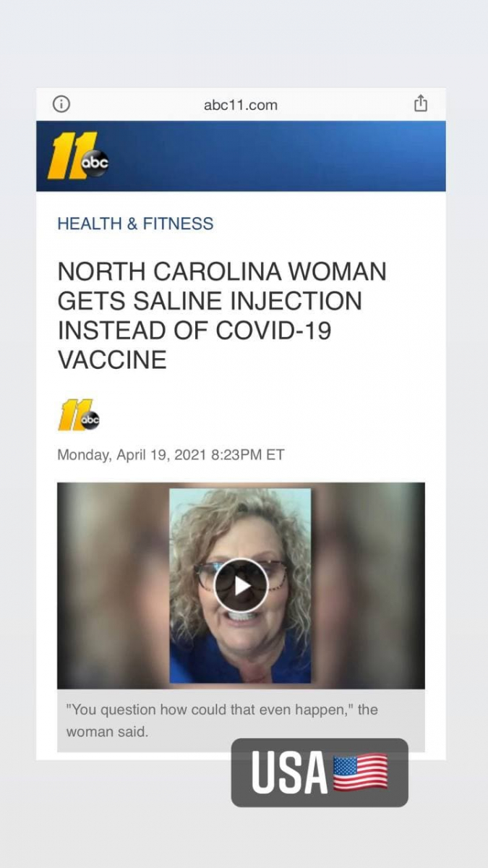Open the site info icon
This screenshot has width=488, height=868.
(61, 104)
